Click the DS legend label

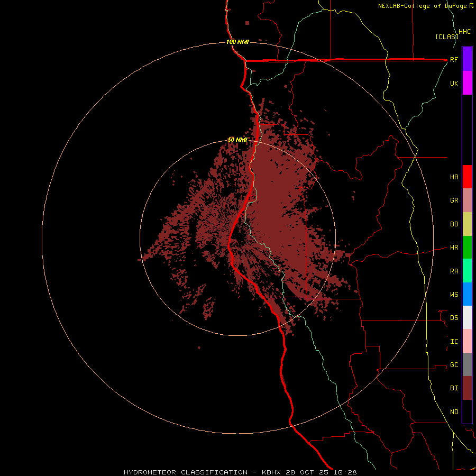click(x=454, y=317)
